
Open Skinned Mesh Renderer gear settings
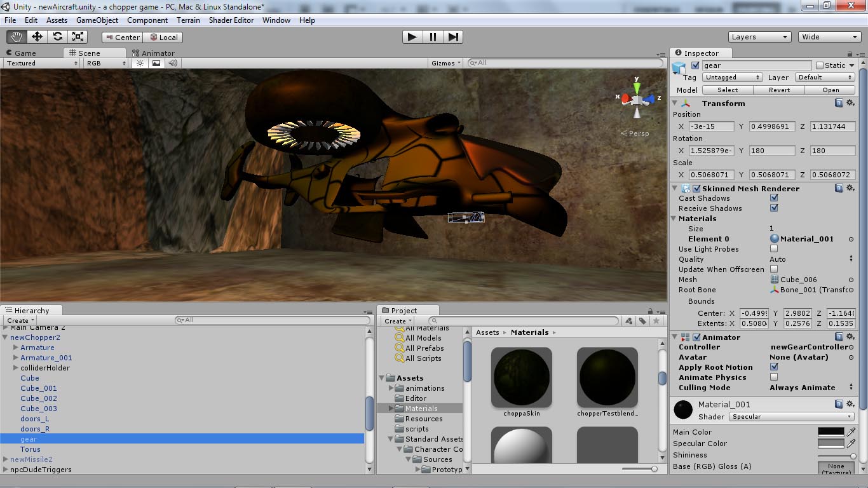point(850,188)
